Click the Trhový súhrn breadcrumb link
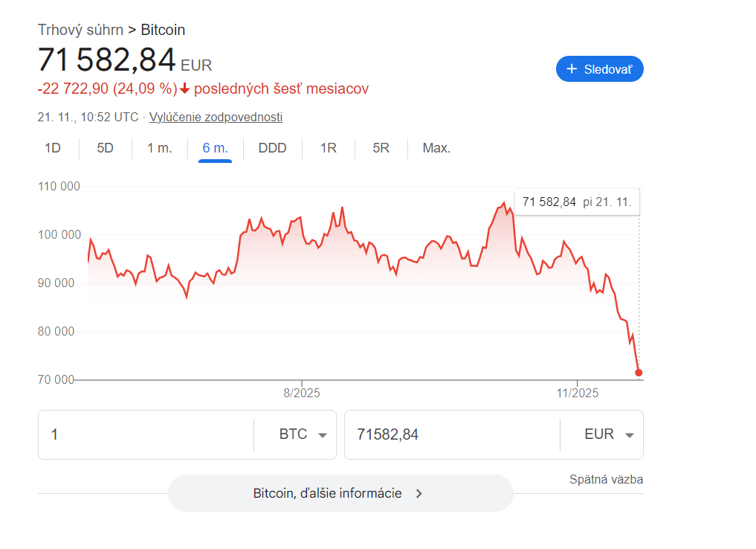 tap(80, 30)
